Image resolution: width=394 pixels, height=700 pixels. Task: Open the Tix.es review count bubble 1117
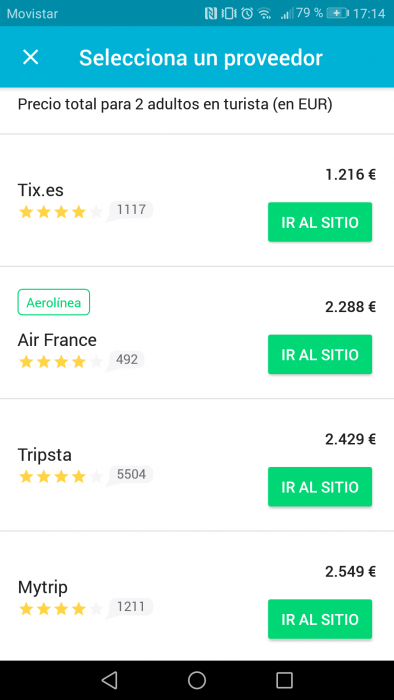pyautogui.click(x=130, y=210)
